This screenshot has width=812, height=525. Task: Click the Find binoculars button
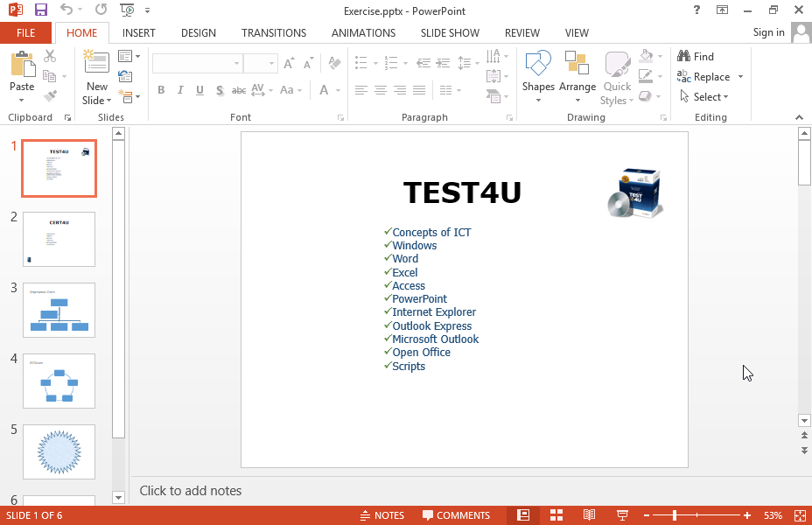click(x=696, y=56)
